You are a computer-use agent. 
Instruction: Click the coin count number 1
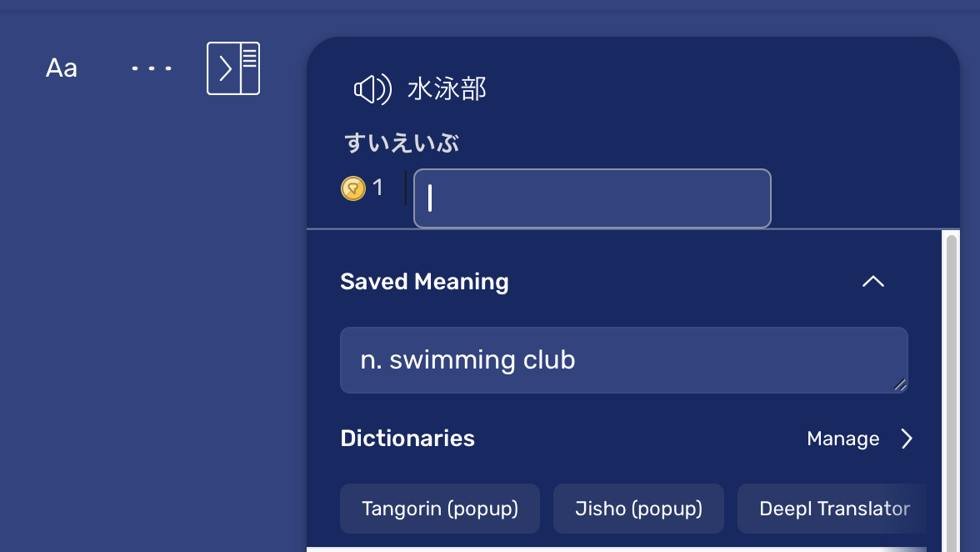tap(377, 188)
